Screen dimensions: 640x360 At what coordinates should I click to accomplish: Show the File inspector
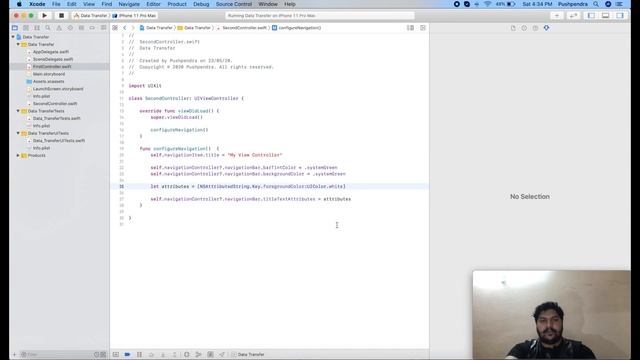[513, 28]
